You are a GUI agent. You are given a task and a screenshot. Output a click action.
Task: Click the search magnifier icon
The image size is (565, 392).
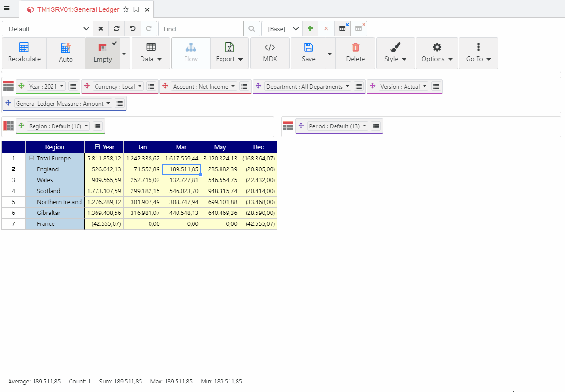[x=252, y=28]
